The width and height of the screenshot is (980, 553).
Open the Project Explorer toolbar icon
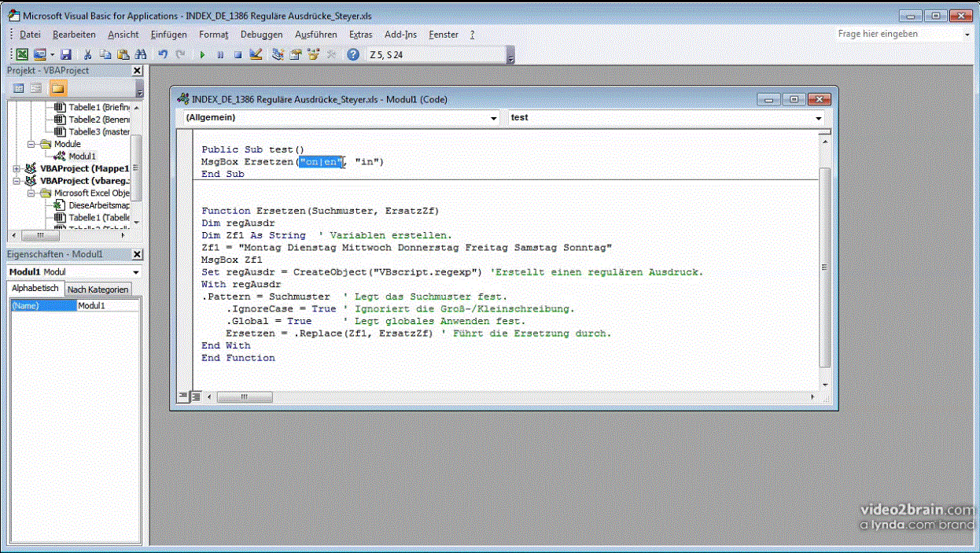click(278, 54)
